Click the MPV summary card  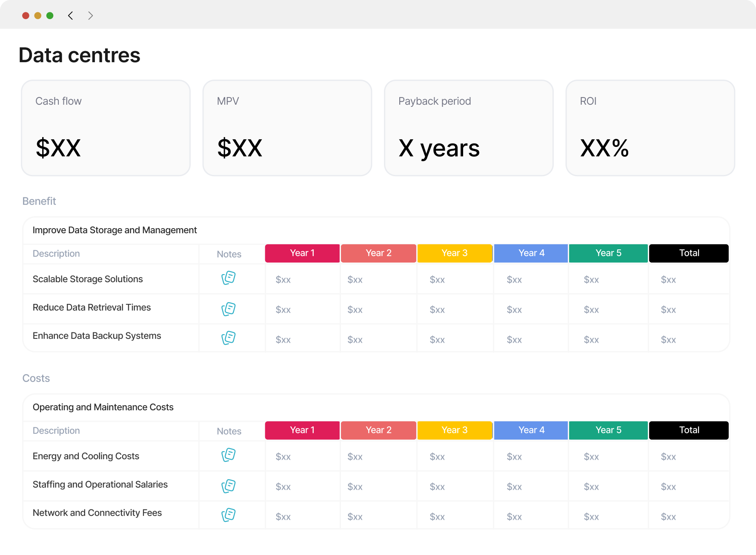tap(287, 128)
